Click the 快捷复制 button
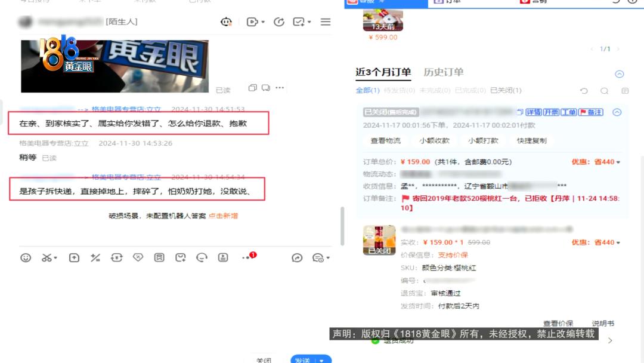This screenshot has width=644, height=363. tap(531, 140)
